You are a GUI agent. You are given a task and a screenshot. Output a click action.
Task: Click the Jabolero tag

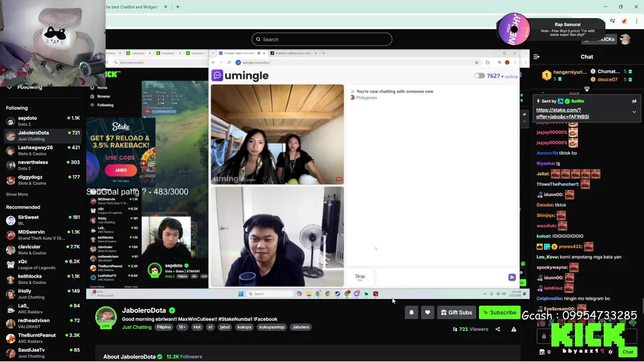click(301, 327)
